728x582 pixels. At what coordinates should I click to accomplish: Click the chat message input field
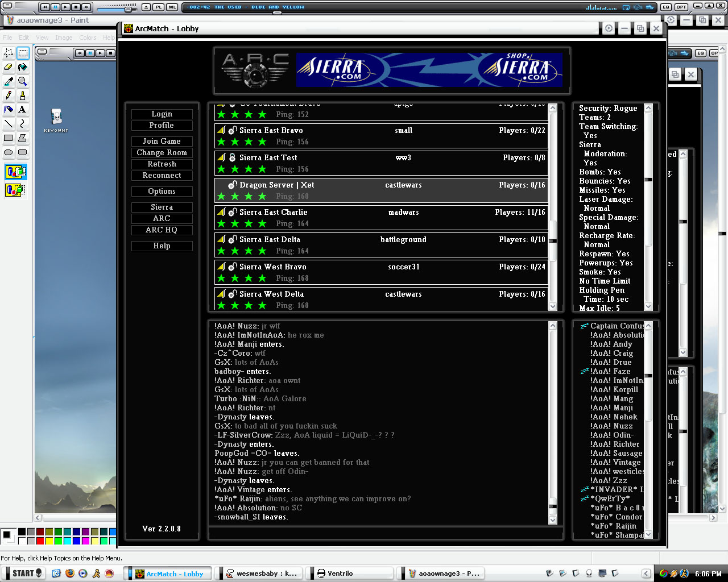click(x=386, y=533)
